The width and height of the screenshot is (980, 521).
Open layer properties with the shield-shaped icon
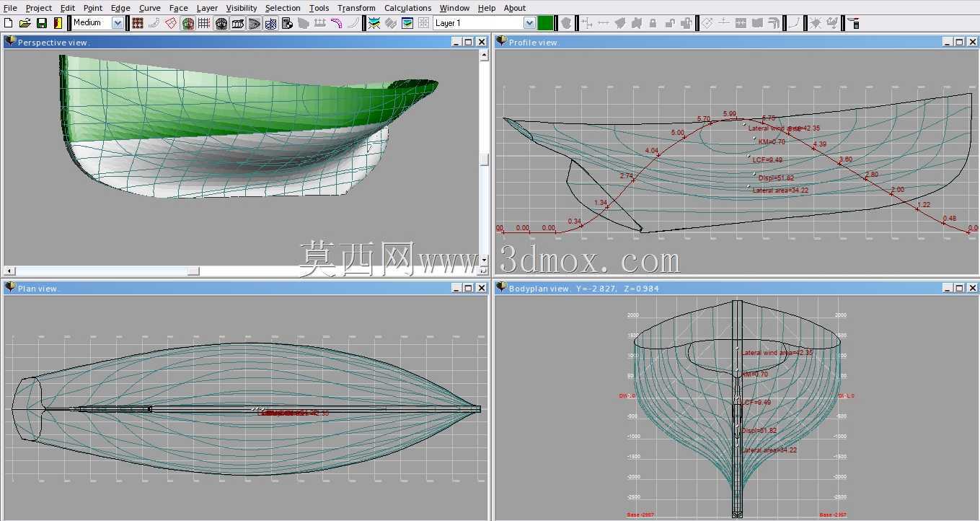pyautogui.click(x=566, y=23)
